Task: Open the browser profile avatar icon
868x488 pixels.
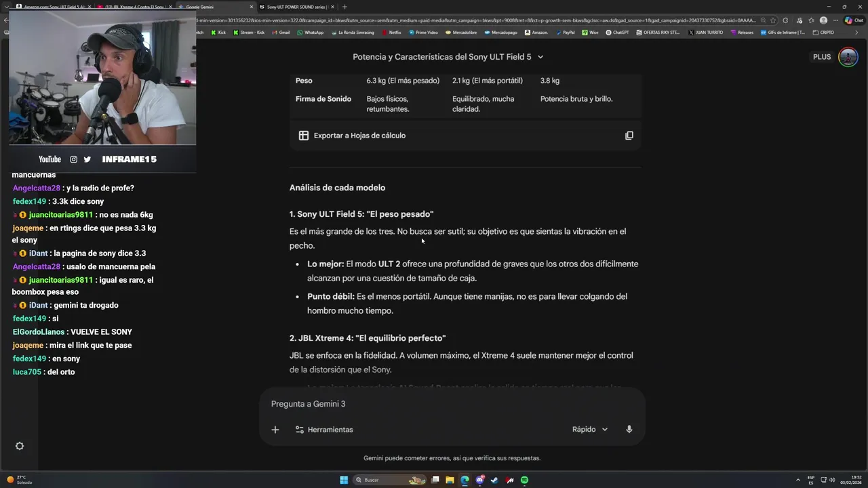Action: click(x=823, y=20)
